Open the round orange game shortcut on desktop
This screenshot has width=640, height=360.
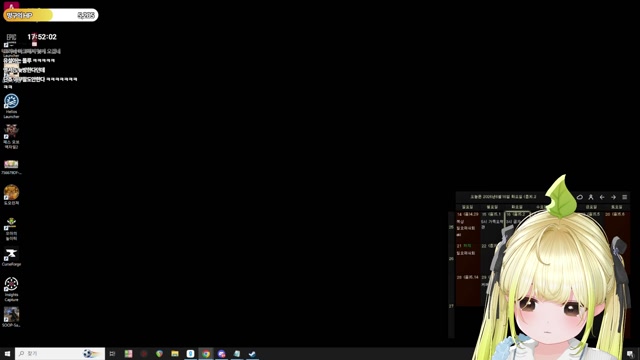click(x=11, y=195)
